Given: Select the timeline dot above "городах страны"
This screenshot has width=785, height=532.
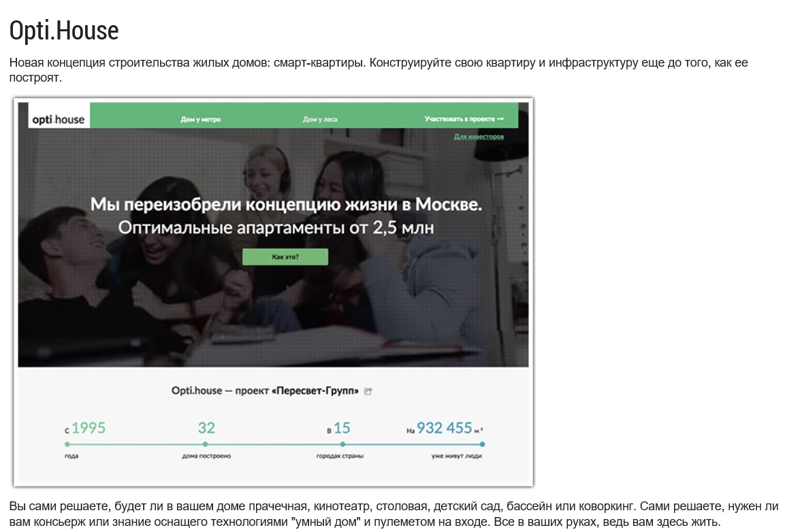Looking at the screenshot, I should click(x=339, y=444).
